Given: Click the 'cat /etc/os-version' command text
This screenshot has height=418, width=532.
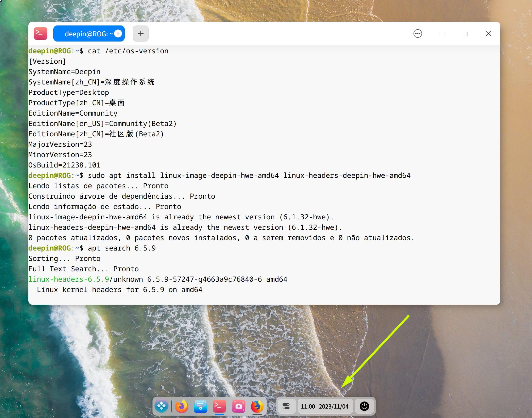Looking at the screenshot, I should tap(128, 51).
